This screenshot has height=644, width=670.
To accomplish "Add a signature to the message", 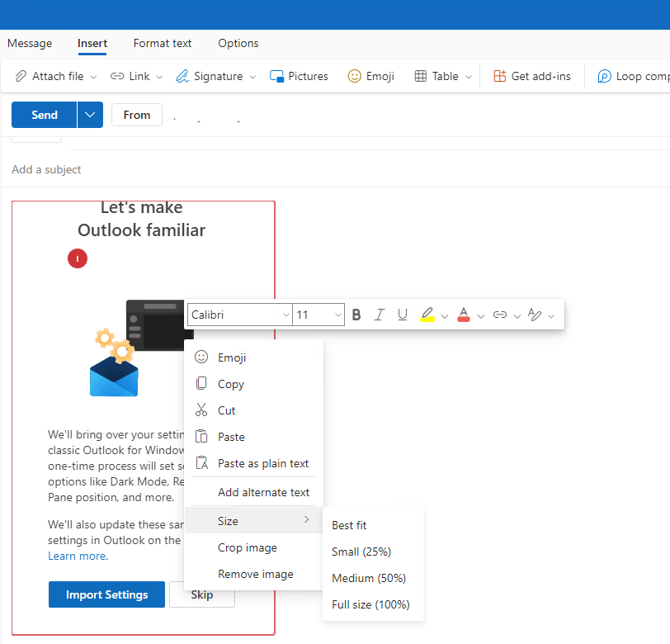I will [x=215, y=76].
